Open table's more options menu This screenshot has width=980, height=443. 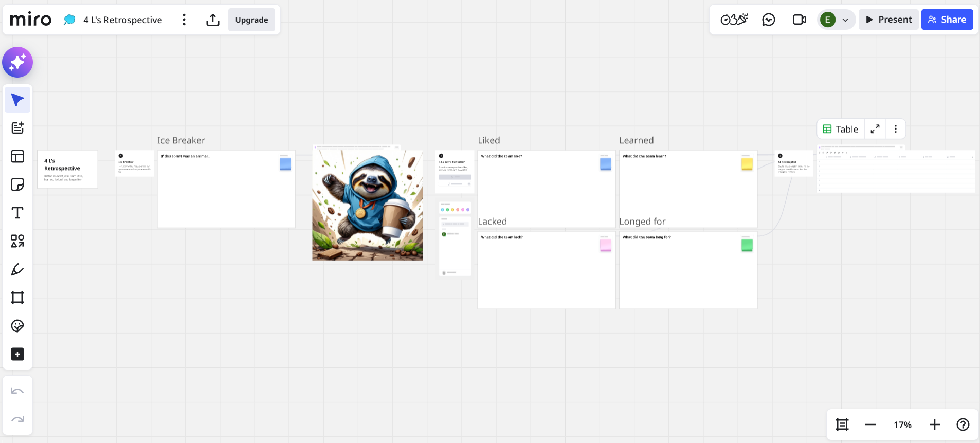(896, 129)
